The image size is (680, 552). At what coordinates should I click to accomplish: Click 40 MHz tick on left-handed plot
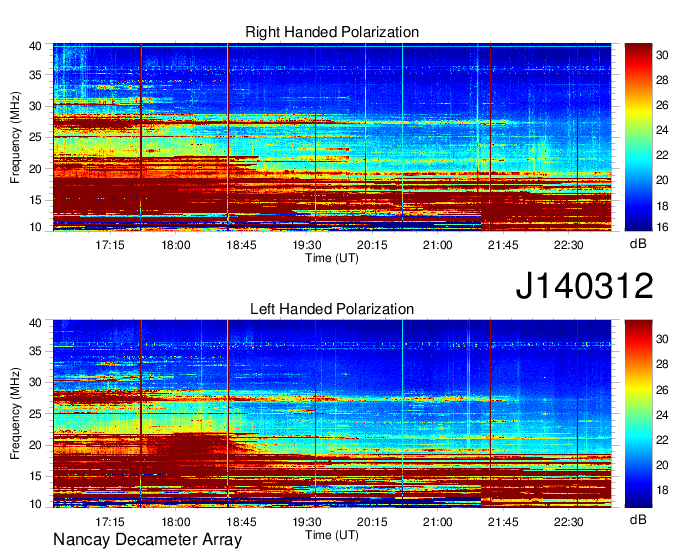(35, 322)
